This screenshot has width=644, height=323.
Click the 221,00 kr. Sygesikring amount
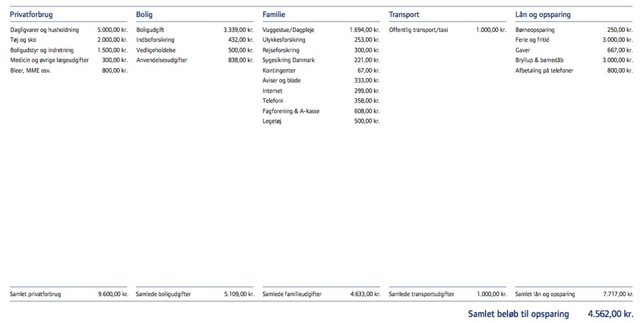coord(367,60)
